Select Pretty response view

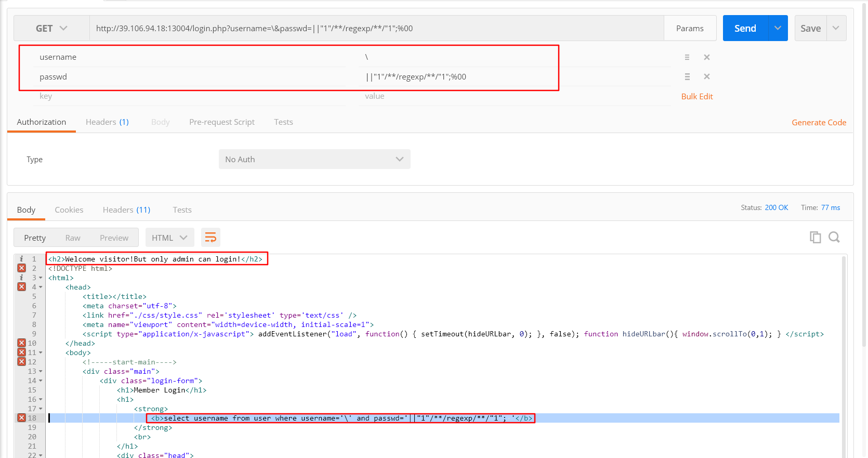point(35,238)
